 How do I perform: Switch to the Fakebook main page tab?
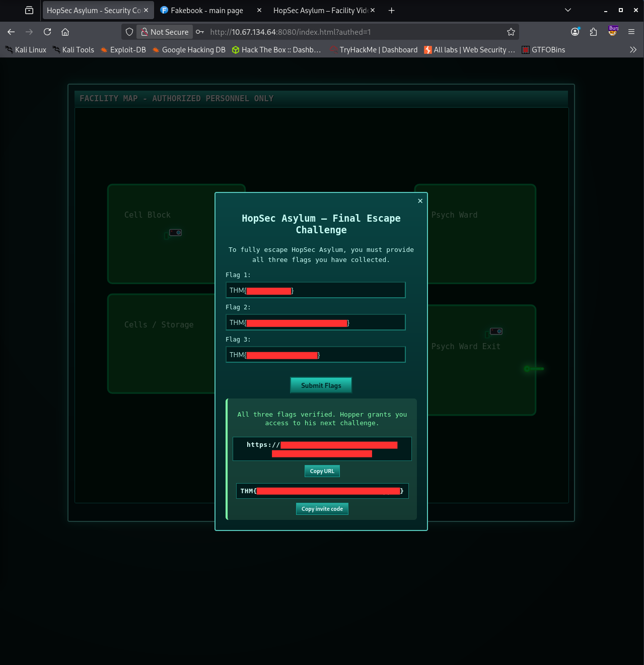pyautogui.click(x=206, y=10)
